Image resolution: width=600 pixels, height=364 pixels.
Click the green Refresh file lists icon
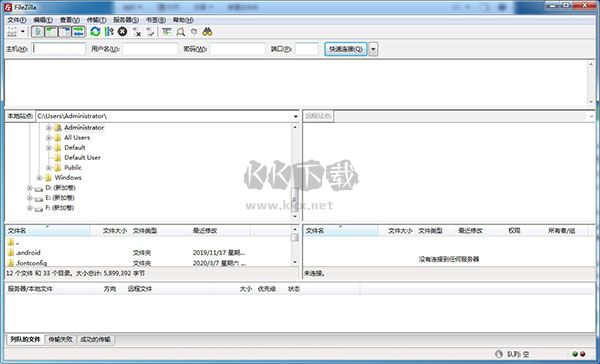(x=95, y=32)
